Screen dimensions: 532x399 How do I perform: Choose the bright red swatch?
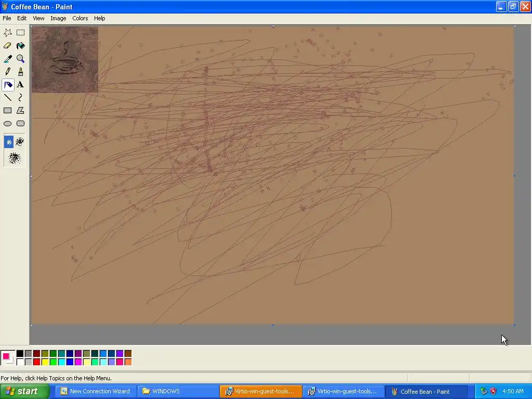[37, 362]
